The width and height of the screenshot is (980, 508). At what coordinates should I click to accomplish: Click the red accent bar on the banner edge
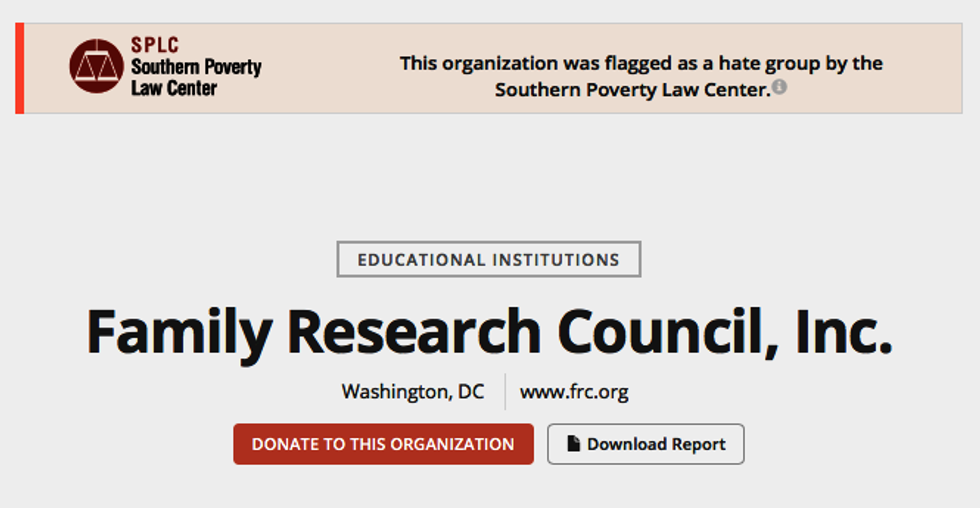(x=19, y=68)
